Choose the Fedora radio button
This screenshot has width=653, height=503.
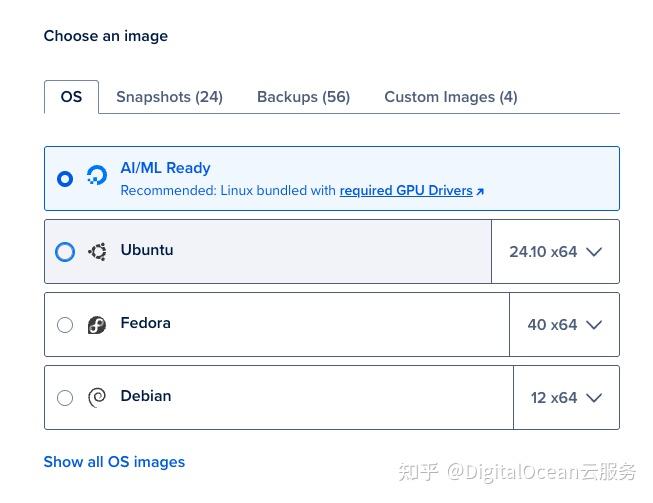[65, 325]
